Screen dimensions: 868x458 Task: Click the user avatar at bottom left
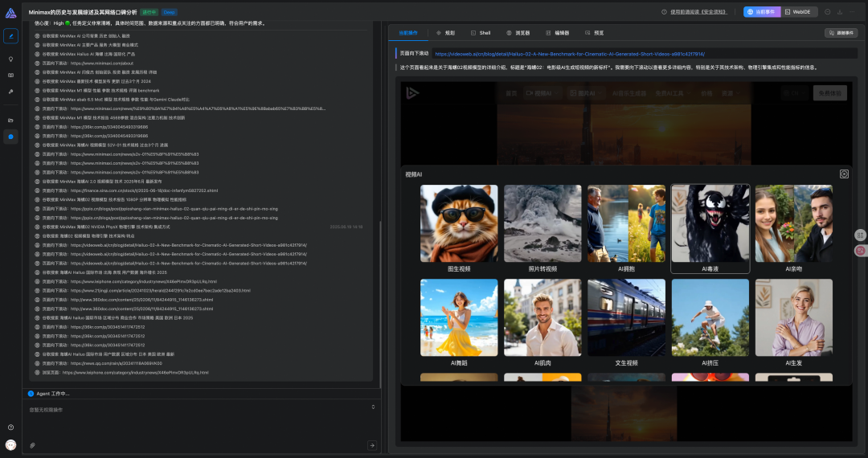coord(10,444)
